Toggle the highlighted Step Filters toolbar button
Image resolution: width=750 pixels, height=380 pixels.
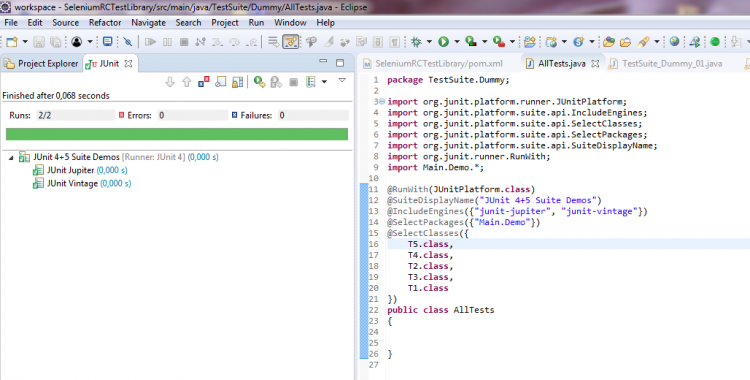pyautogui.click(x=290, y=42)
